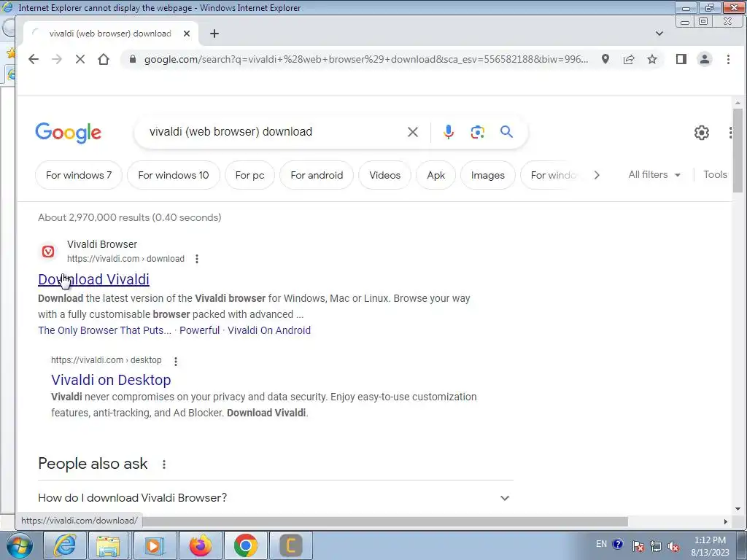Open Google quick settings gear

click(x=701, y=133)
